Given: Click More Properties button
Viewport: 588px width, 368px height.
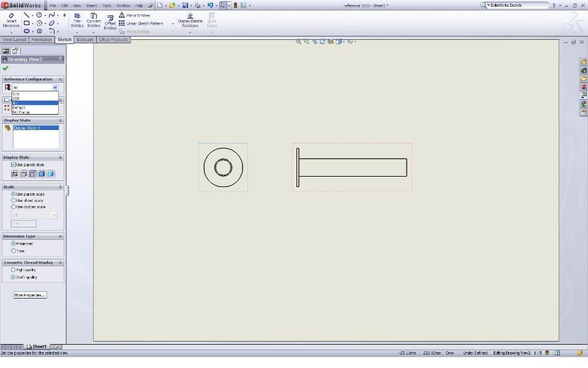Looking at the screenshot, I should [x=30, y=295].
